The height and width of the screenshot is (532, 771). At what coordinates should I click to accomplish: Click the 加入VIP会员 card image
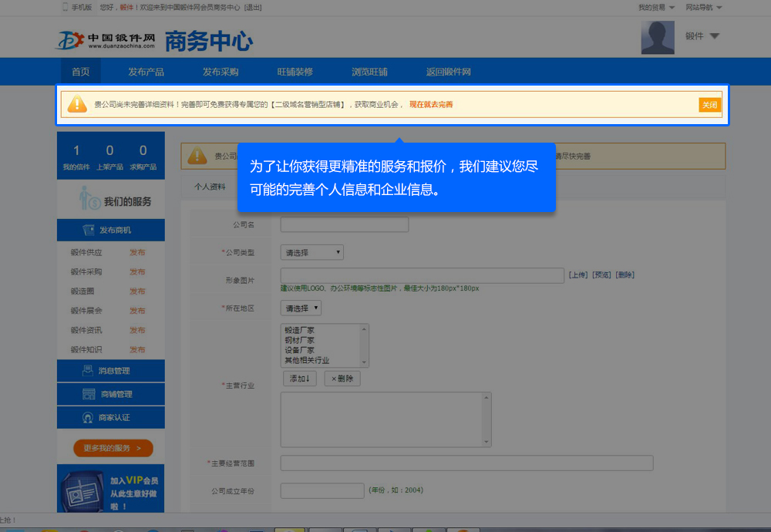coord(82,490)
